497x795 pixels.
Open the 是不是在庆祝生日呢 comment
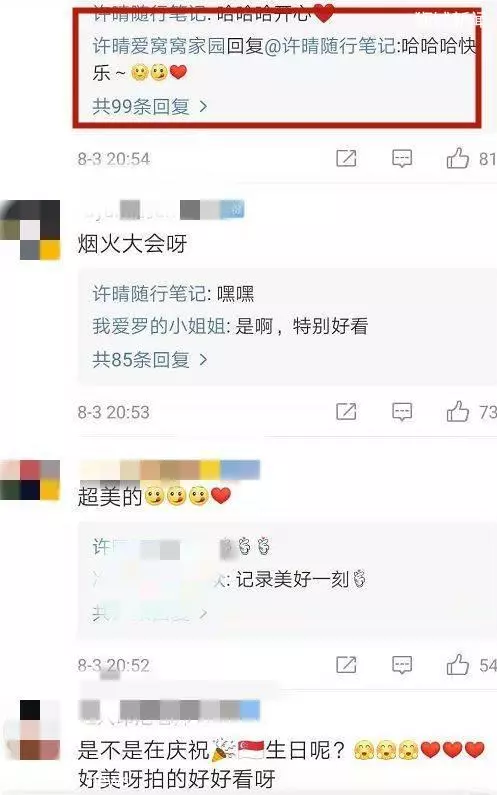point(281,764)
